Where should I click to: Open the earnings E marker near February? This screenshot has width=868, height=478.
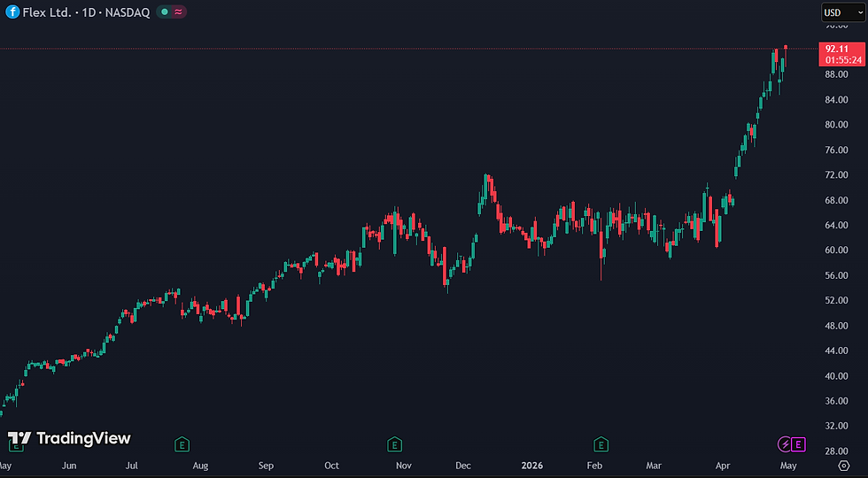(x=601, y=443)
